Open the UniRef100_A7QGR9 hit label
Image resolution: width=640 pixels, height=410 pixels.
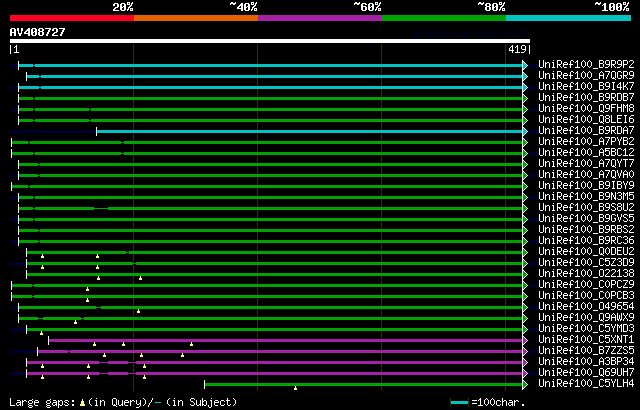click(x=572, y=76)
